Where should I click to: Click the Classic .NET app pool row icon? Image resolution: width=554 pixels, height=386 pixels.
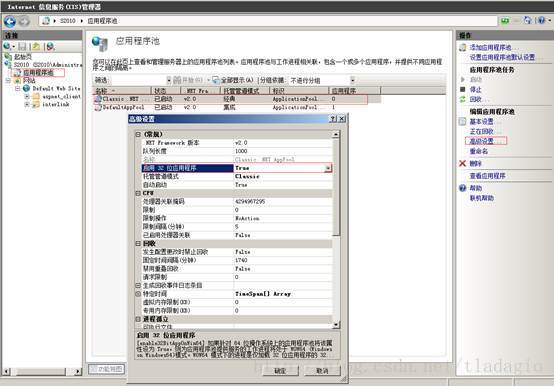tap(98, 99)
